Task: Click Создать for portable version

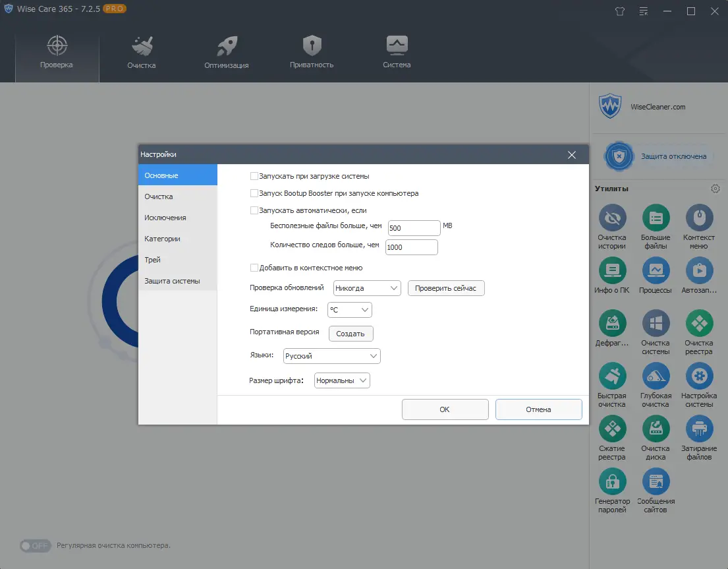Action: 350,334
